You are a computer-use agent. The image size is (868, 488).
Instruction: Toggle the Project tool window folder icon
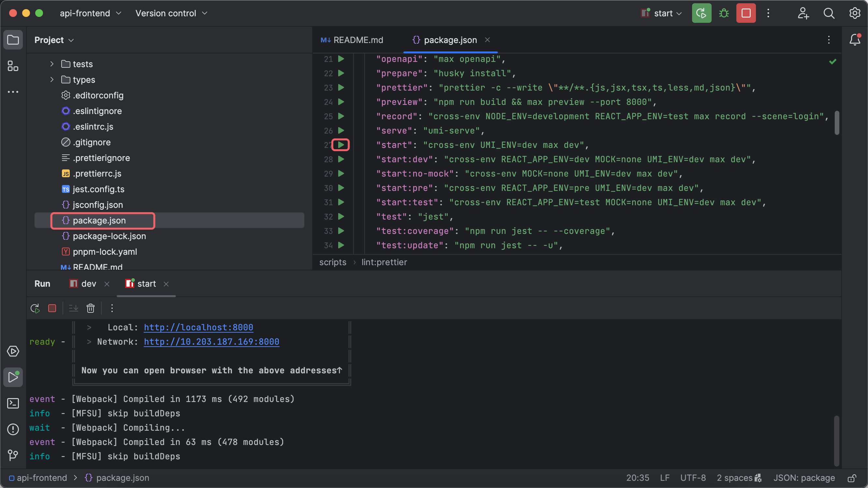point(13,40)
